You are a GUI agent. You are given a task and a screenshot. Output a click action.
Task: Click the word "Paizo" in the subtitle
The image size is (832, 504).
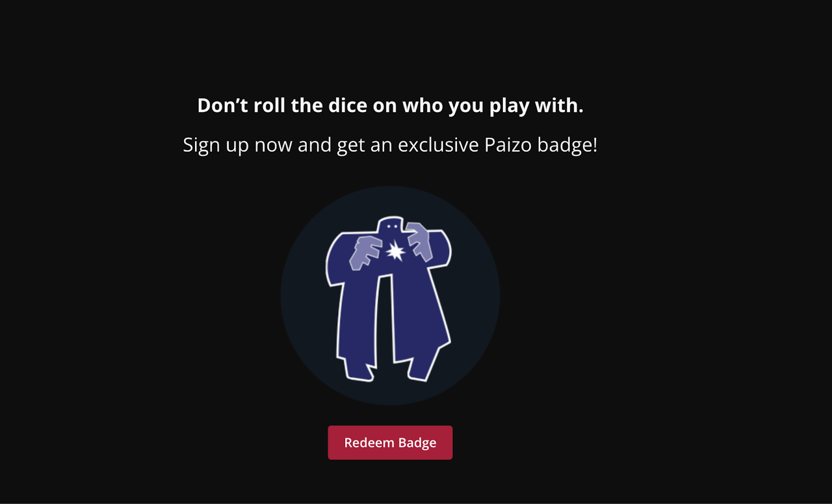[508, 145]
